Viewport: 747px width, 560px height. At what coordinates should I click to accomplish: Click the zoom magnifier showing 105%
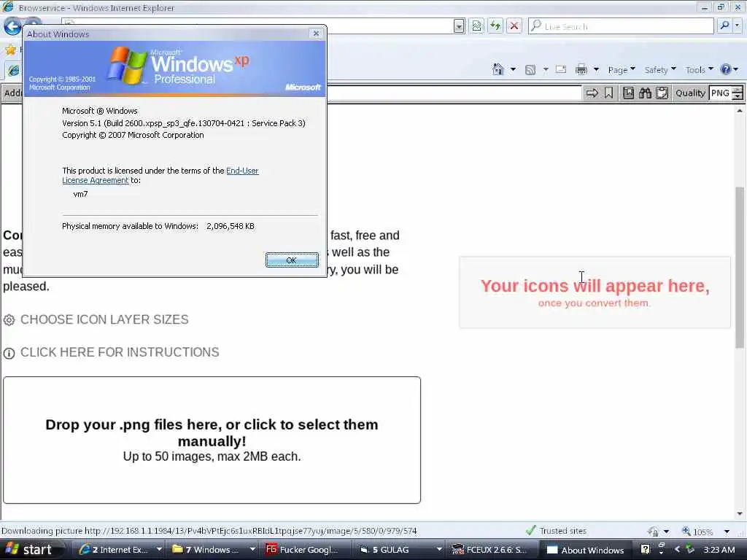686,531
